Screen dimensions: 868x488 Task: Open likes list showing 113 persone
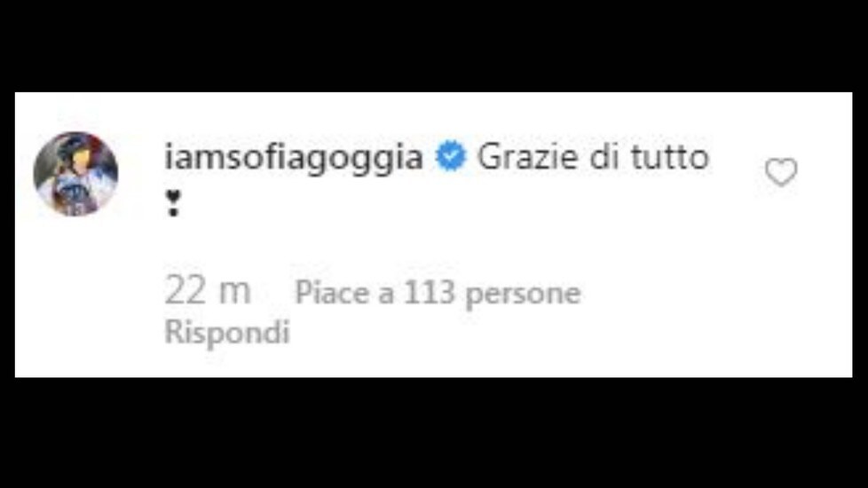(x=438, y=293)
